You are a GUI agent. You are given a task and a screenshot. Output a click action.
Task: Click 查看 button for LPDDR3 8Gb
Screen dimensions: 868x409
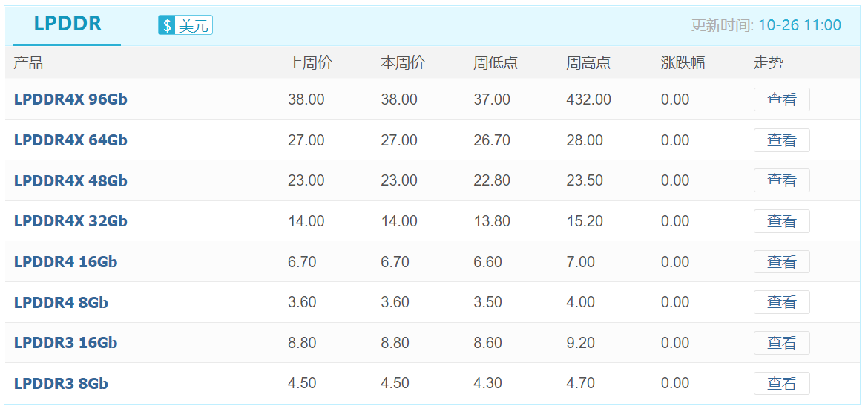pyautogui.click(x=782, y=384)
